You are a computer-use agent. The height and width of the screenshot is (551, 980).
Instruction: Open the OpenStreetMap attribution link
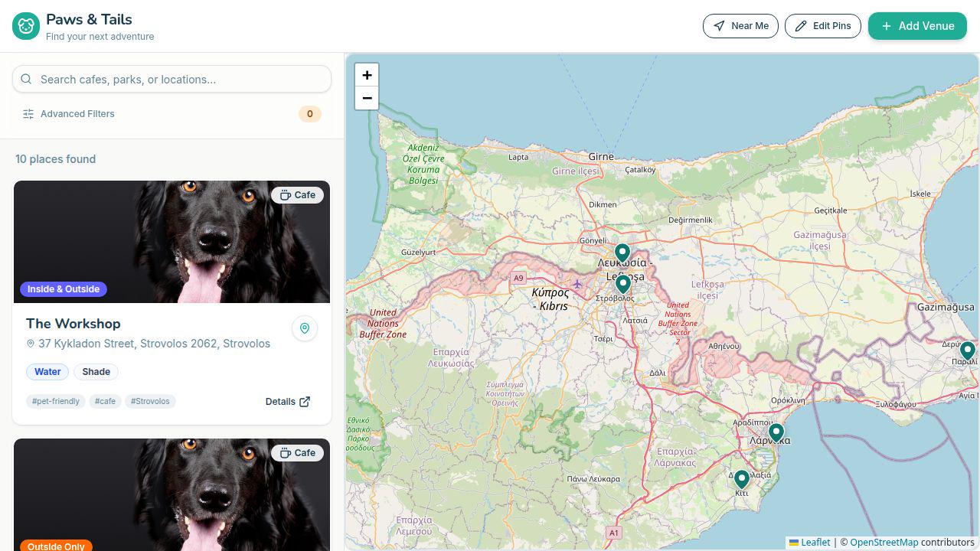click(x=884, y=542)
